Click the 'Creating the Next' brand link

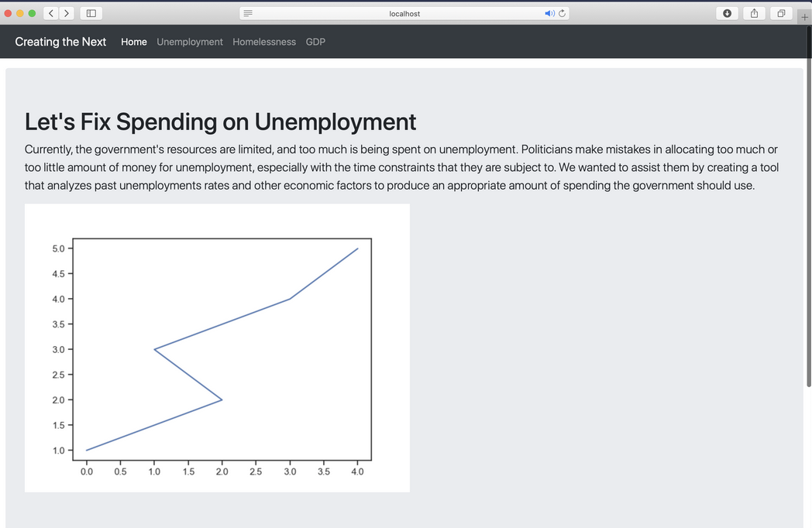click(60, 42)
